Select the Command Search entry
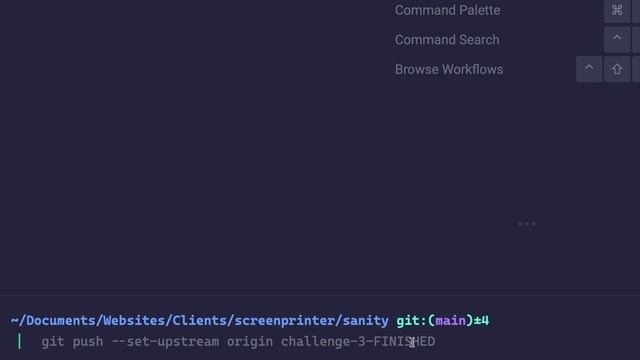Screen dimensions: 640x360 447,40
